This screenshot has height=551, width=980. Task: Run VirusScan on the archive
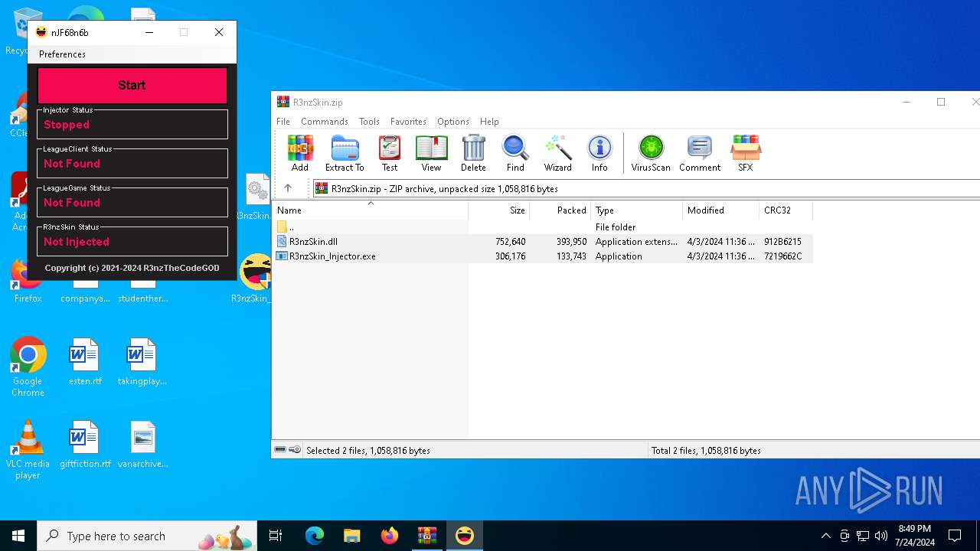point(651,153)
